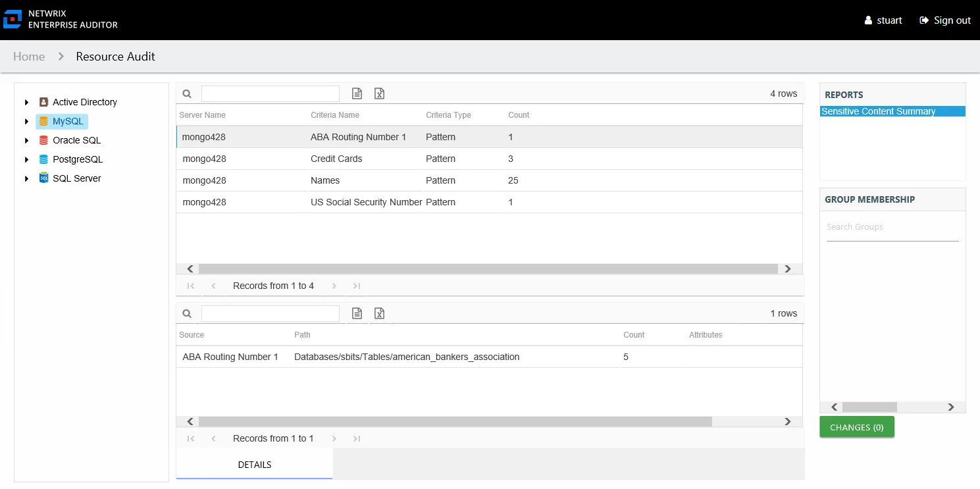Go to last page in lower grid
This screenshot has width=980, height=489.
tap(357, 438)
